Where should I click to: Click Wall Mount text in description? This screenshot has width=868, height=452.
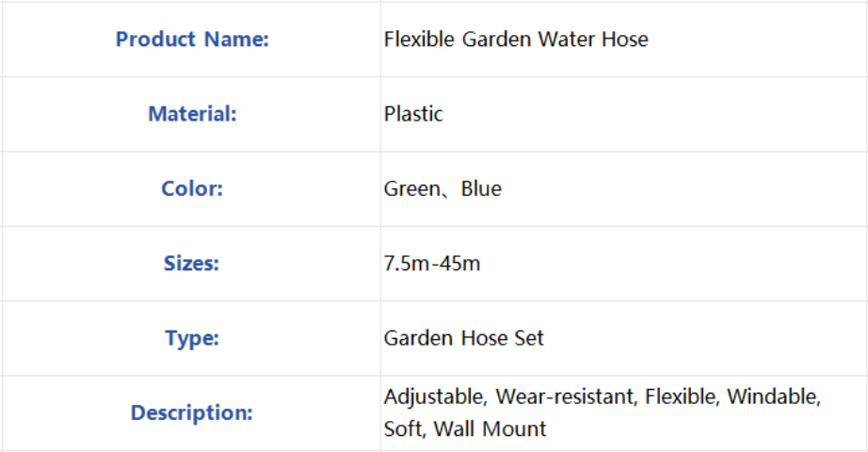(490, 429)
